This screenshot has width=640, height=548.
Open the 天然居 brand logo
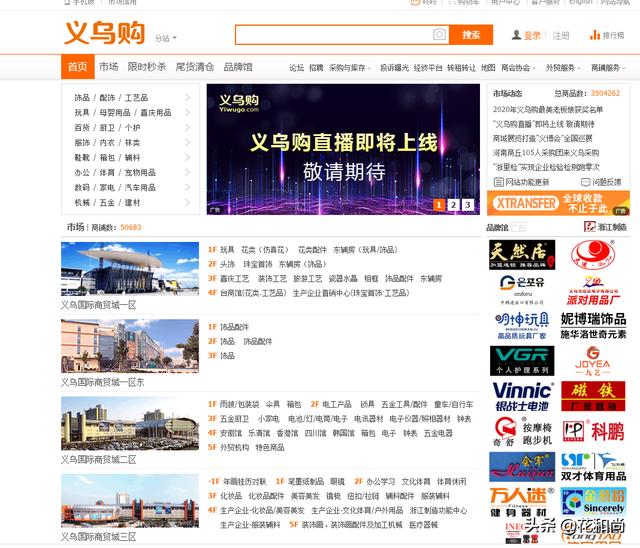[522, 255]
